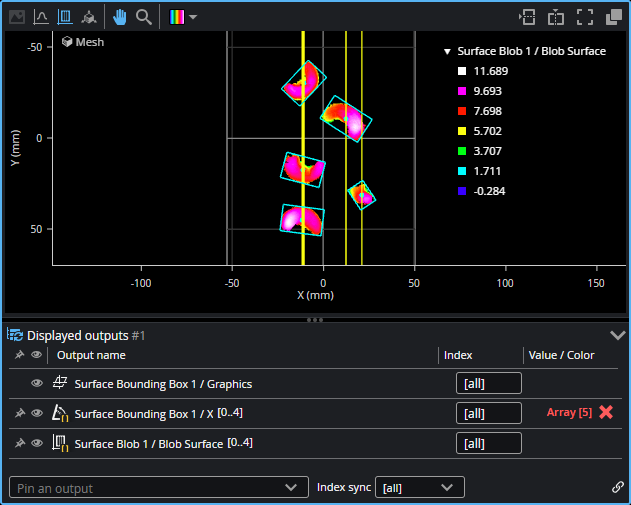Switch to 3D perspective view icon
Image resolution: width=631 pixels, height=505 pixels.
pyautogui.click(x=90, y=17)
